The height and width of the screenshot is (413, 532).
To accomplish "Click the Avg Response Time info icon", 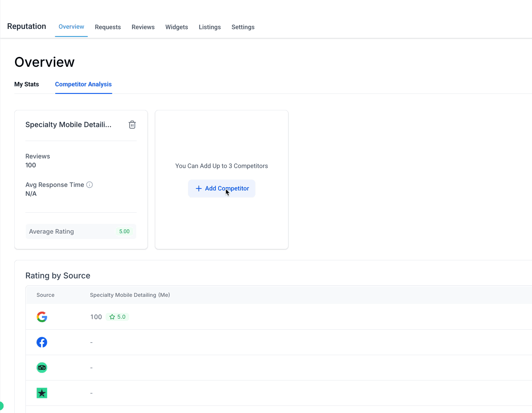I will [x=89, y=185].
